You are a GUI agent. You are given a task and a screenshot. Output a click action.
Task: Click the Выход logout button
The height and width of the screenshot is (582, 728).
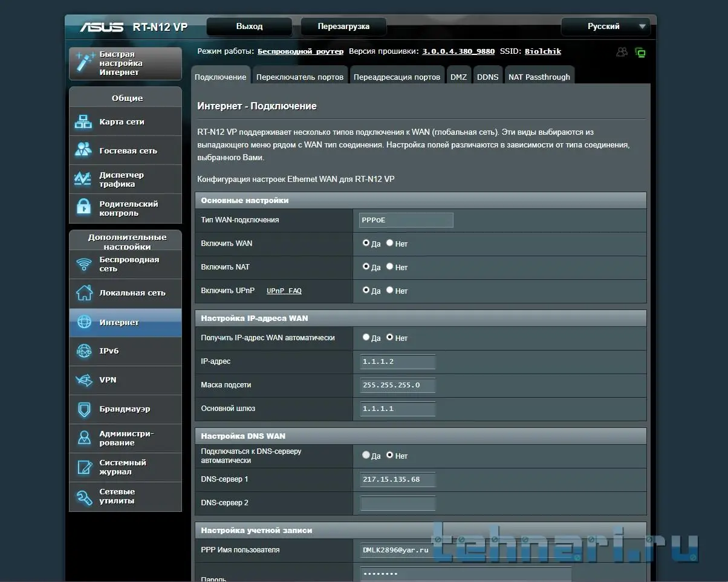pos(249,27)
